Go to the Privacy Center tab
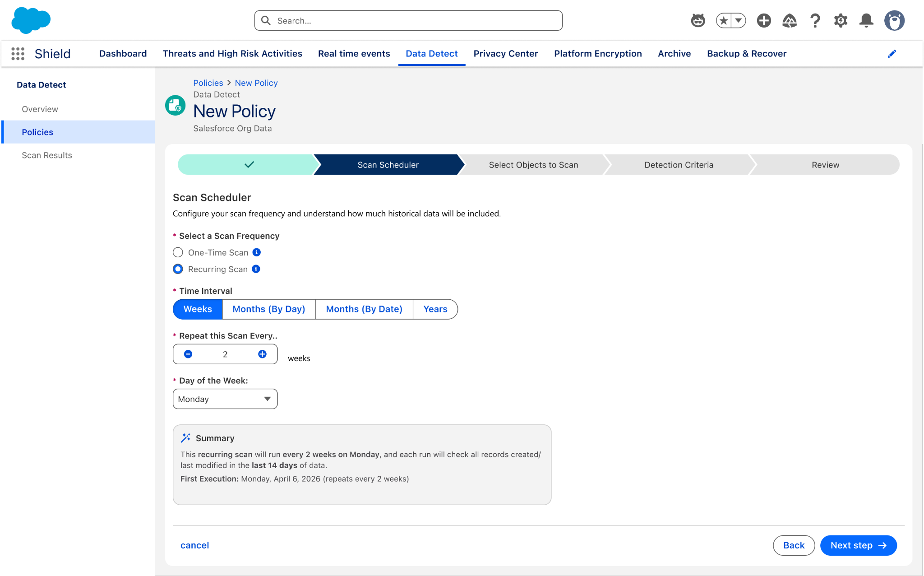The width and height of the screenshot is (924, 576). pos(506,54)
